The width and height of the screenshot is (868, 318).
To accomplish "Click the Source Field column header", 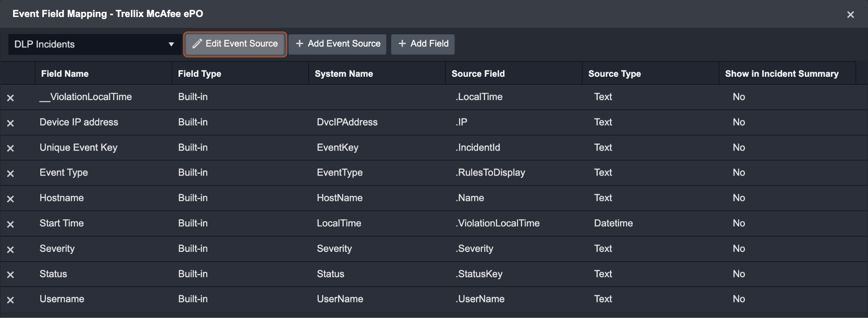I will (478, 74).
